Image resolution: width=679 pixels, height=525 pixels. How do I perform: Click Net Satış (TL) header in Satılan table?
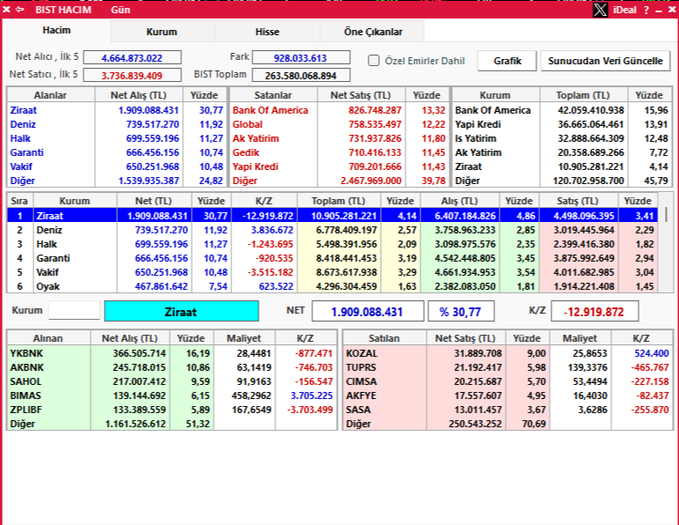coord(465,338)
